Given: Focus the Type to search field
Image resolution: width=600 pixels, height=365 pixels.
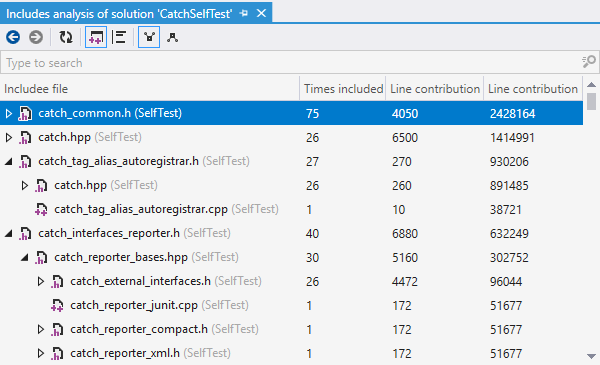Looking at the screenshot, I should pos(291,62).
